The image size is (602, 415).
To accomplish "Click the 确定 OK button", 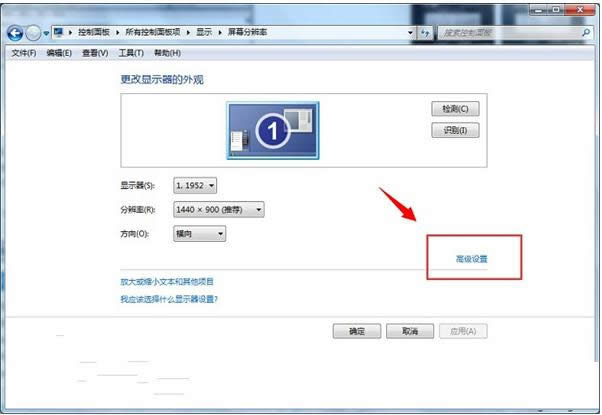I will point(357,331).
